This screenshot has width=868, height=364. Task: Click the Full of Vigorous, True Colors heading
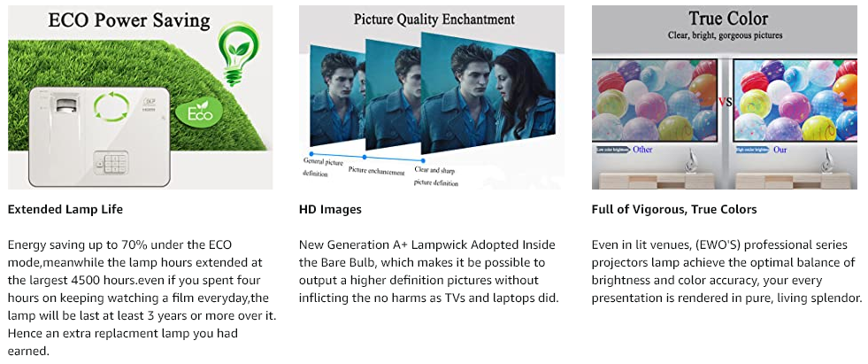coord(673,209)
